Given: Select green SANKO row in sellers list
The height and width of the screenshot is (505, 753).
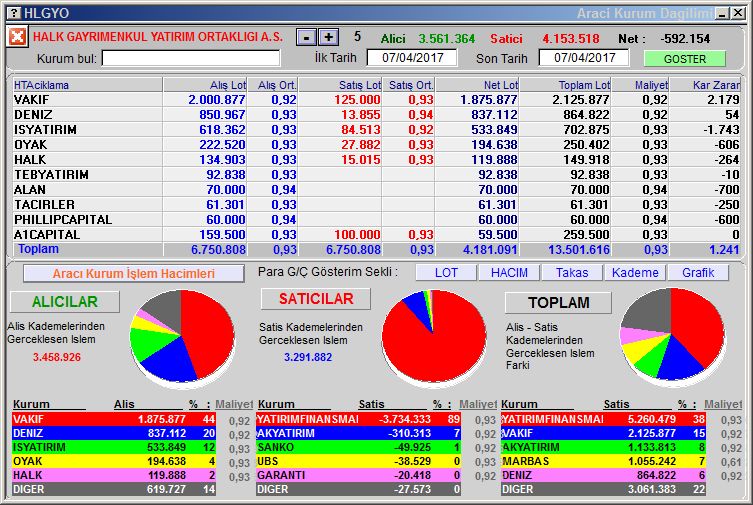Looking at the screenshot, I should (x=359, y=447).
